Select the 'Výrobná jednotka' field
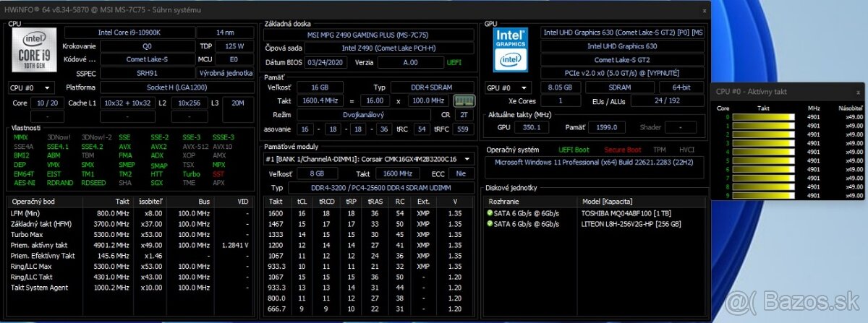 click(x=226, y=73)
